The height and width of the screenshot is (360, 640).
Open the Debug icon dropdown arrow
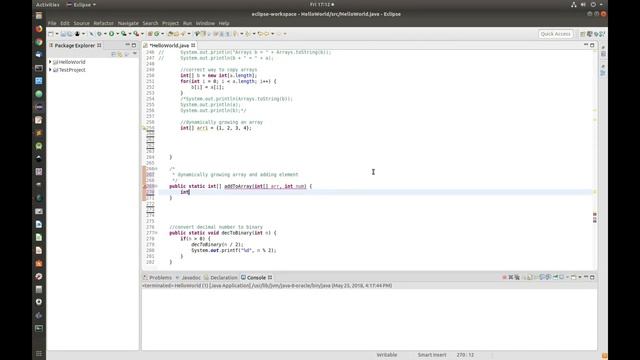105,34
